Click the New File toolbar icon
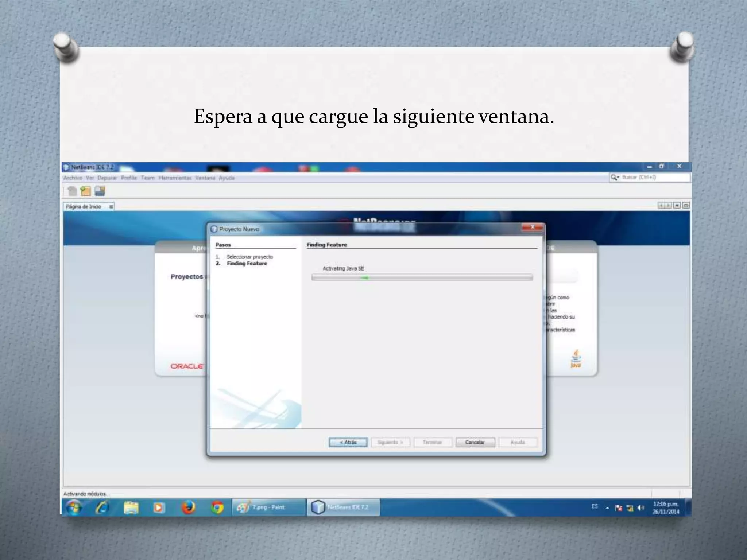 tap(72, 191)
